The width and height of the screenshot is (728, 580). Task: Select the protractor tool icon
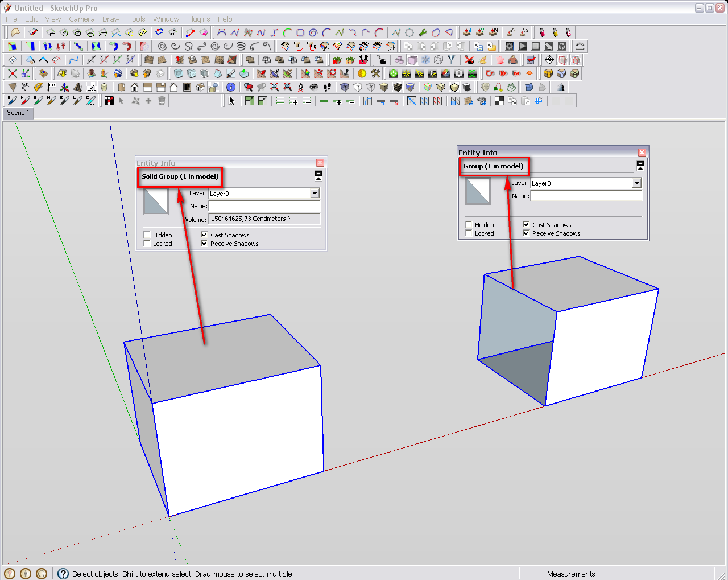[x=38, y=87]
